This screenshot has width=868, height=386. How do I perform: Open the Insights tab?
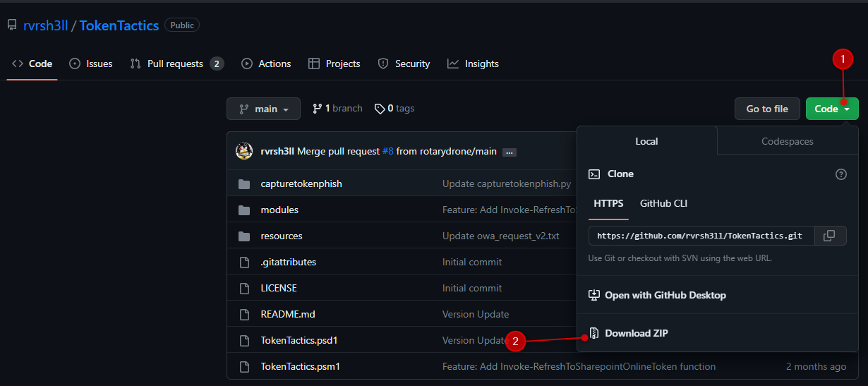tap(473, 64)
